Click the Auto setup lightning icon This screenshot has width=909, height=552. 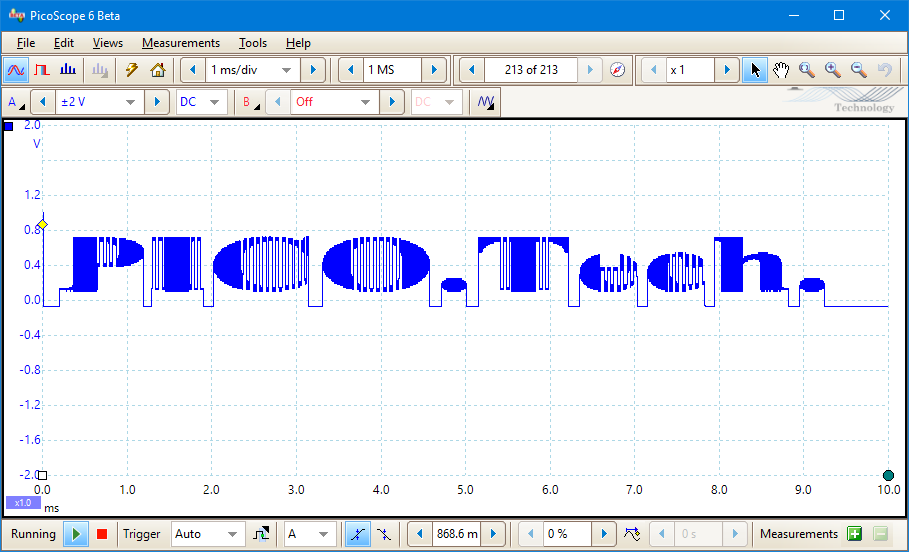132,70
